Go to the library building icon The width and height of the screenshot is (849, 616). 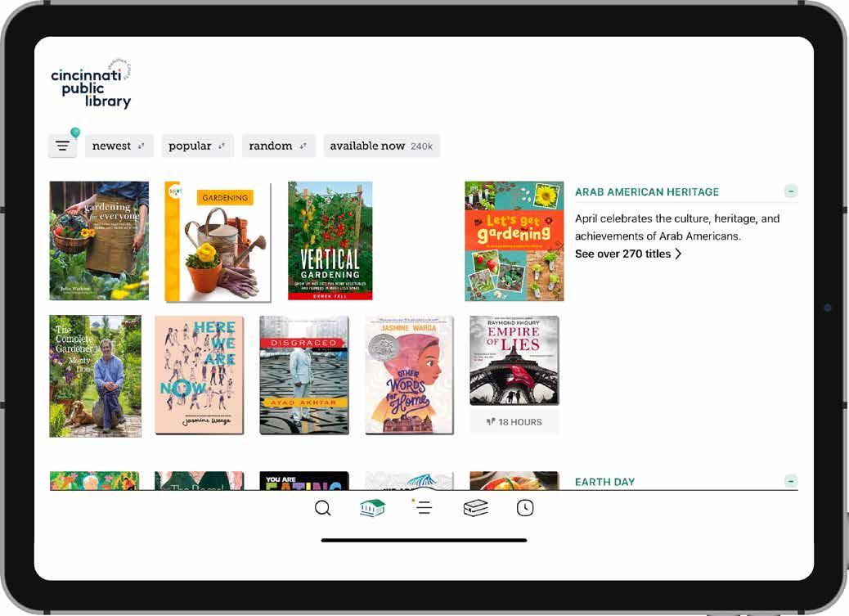[x=372, y=508]
